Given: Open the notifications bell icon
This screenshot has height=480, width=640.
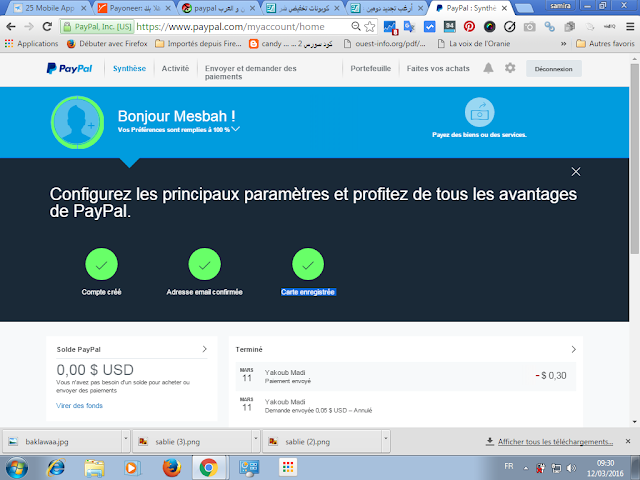Looking at the screenshot, I should (x=488, y=68).
